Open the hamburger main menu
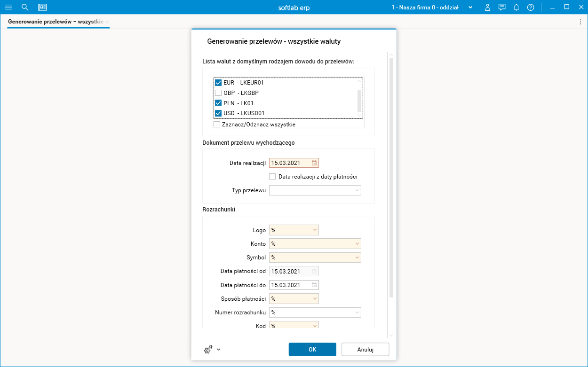 click(x=8, y=7)
